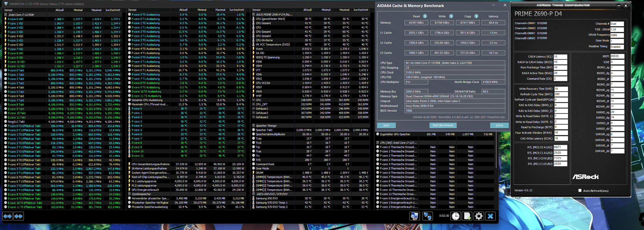Click the HWiNFO64 title bar app icon
Image resolution: width=644 pixels, height=230 pixels.
pos(6,4)
